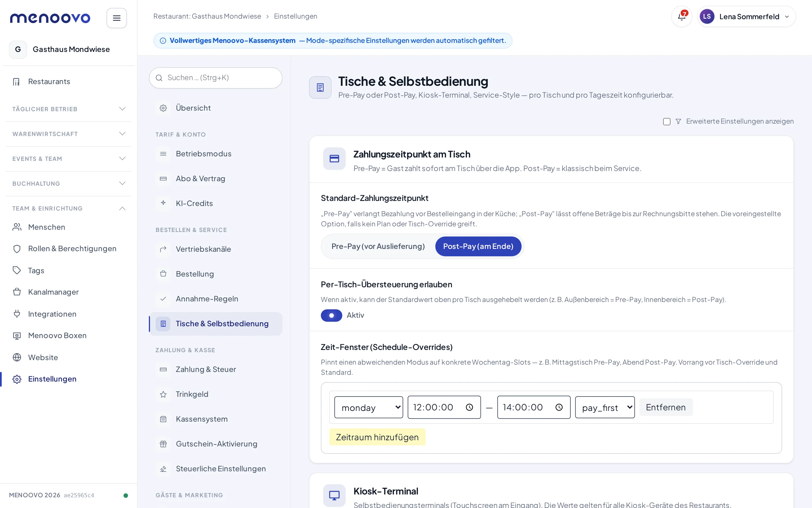Click the Integrationen plug icon
812x508 pixels.
pyautogui.click(x=17, y=314)
